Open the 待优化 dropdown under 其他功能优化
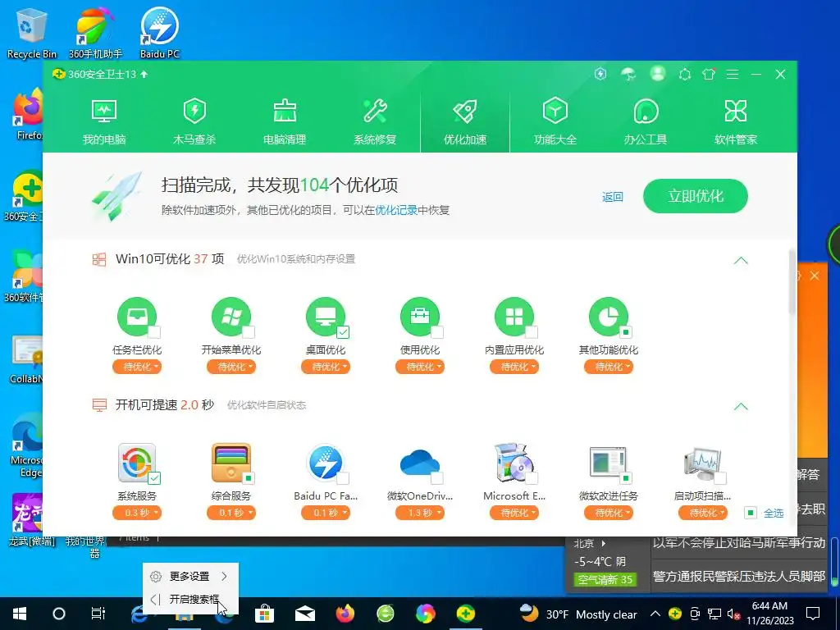This screenshot has height=630, width=840. tap(609, 367)
